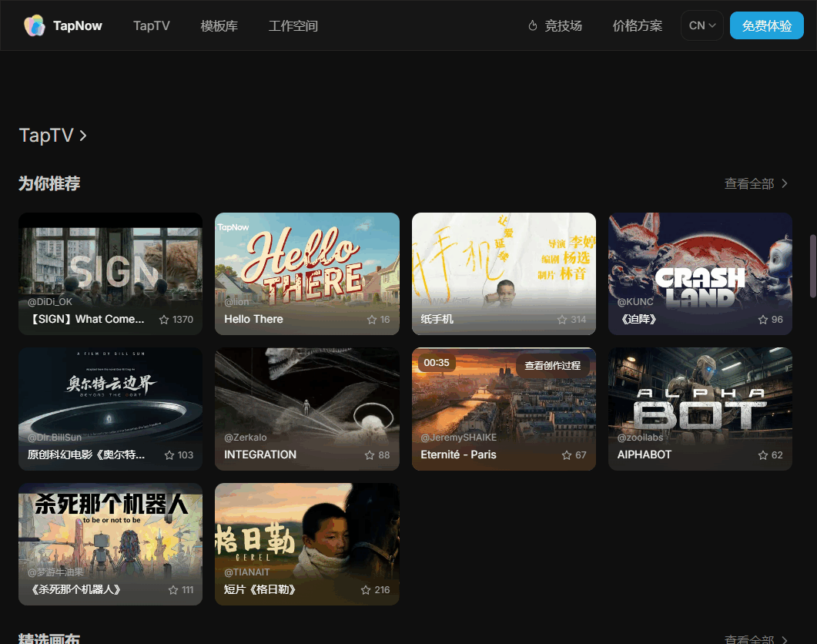Screen dimensions: 817x644
Task: Star the AIPHABOT card (62)
Action: coord(763,454)
